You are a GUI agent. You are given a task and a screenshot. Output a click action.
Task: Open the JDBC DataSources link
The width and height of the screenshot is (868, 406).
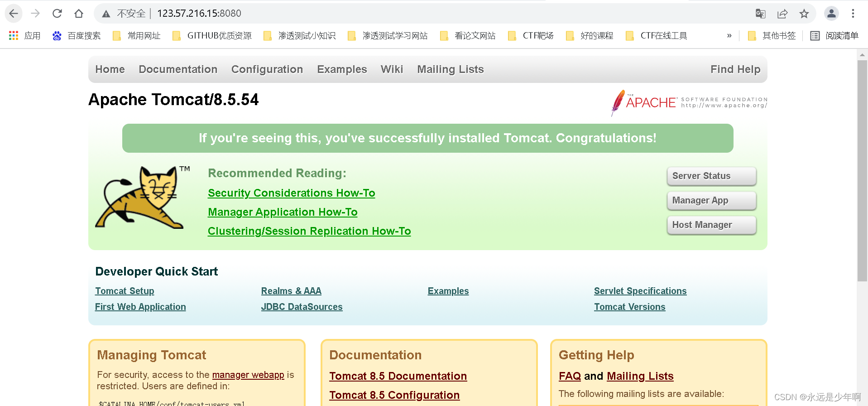302,307
